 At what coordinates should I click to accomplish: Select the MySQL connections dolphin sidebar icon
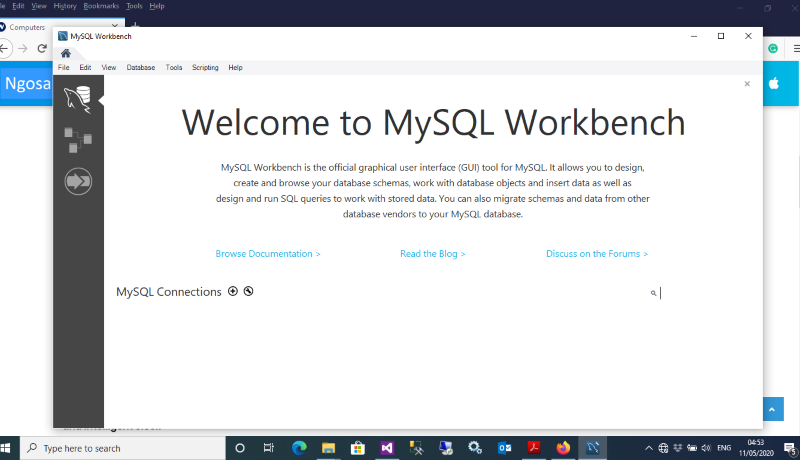[x=78, y=99]
